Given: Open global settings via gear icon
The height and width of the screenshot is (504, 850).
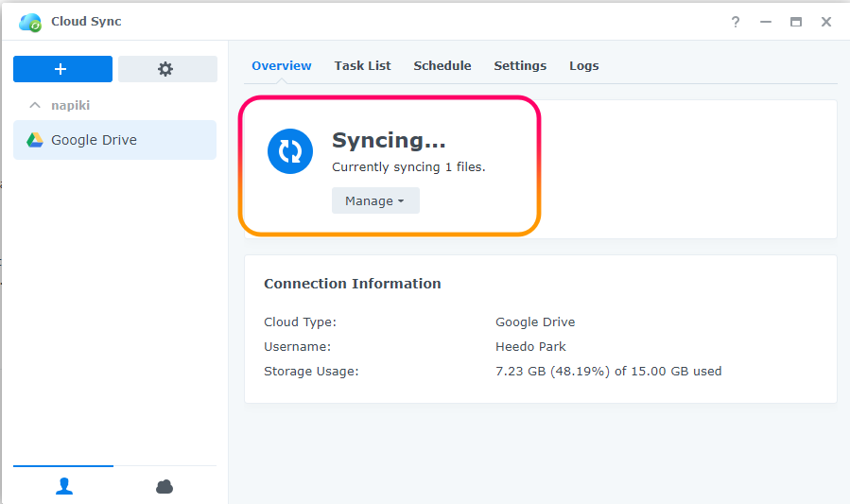Looking at the screenshot, I should pyautogui.click(x=167, y=69).
